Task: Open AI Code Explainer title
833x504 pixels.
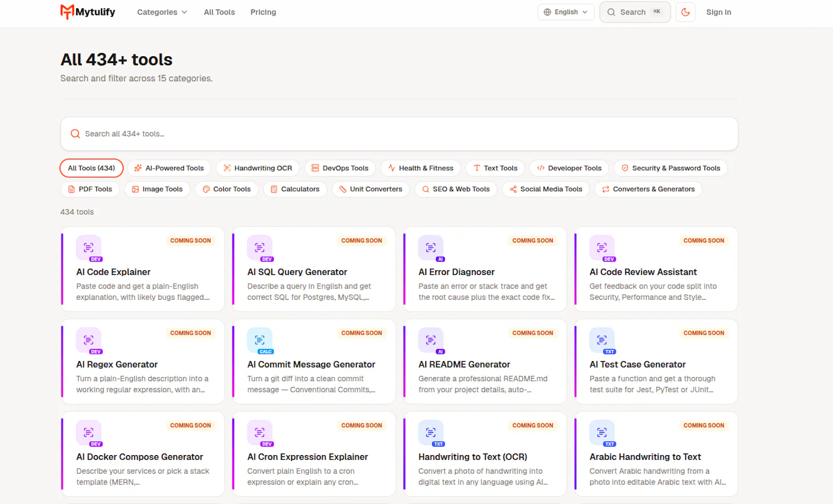Action: 113,272
